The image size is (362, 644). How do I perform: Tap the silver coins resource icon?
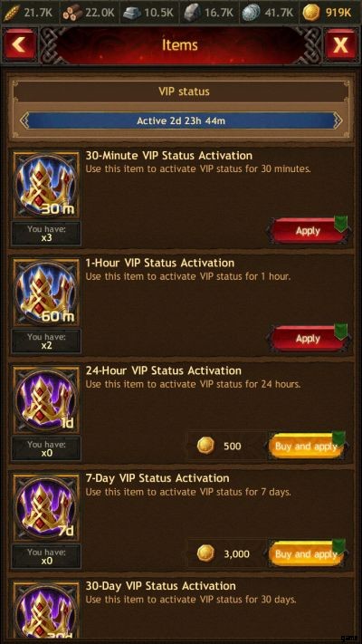point(251,13)
